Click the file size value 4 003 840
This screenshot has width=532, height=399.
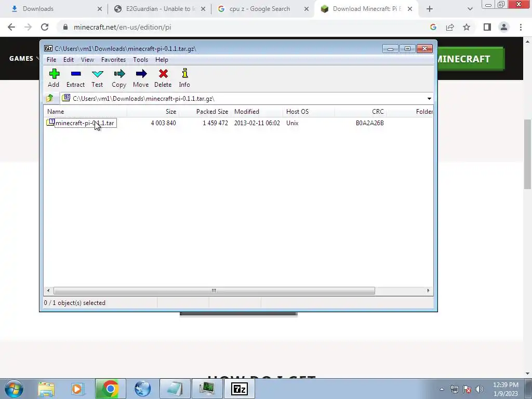(x=163, y=123)
